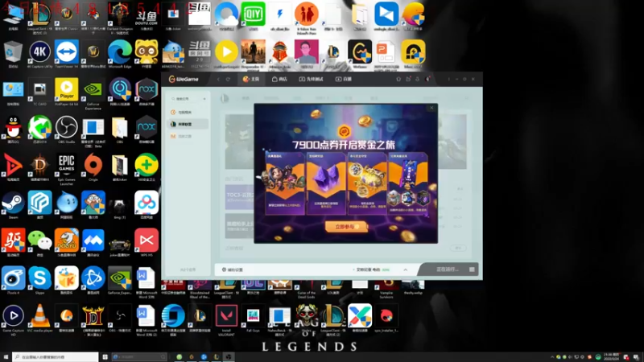Open the GeForce Experience shortcut
This screenshot has width=644, height=362.
tap(93, 94)
